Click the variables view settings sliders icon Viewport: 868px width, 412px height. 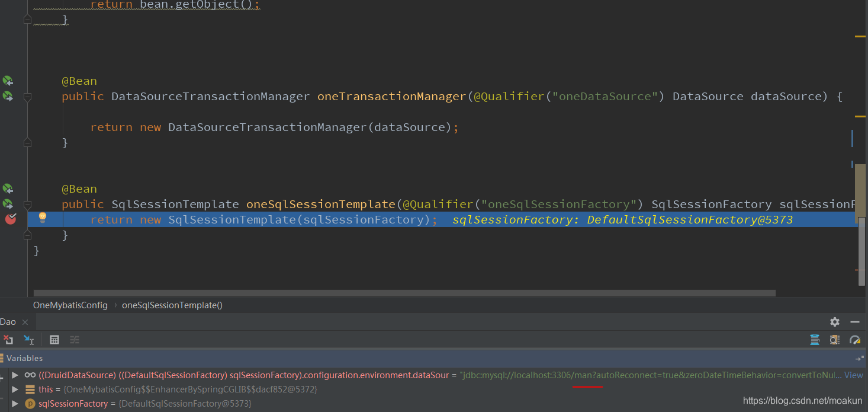(x=75, y=339)
